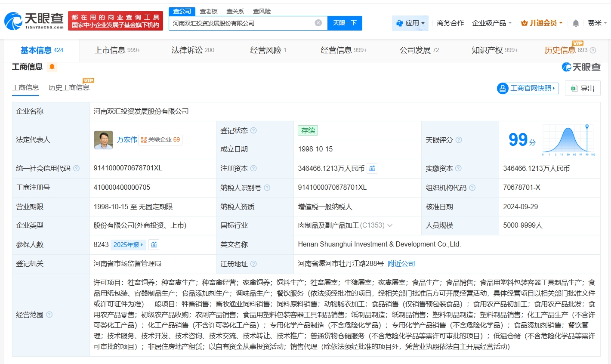The height and width of the screenshot is (364, 611).
Task: Click the approval date 2024-09-29
Action: [x=521, y=207]
